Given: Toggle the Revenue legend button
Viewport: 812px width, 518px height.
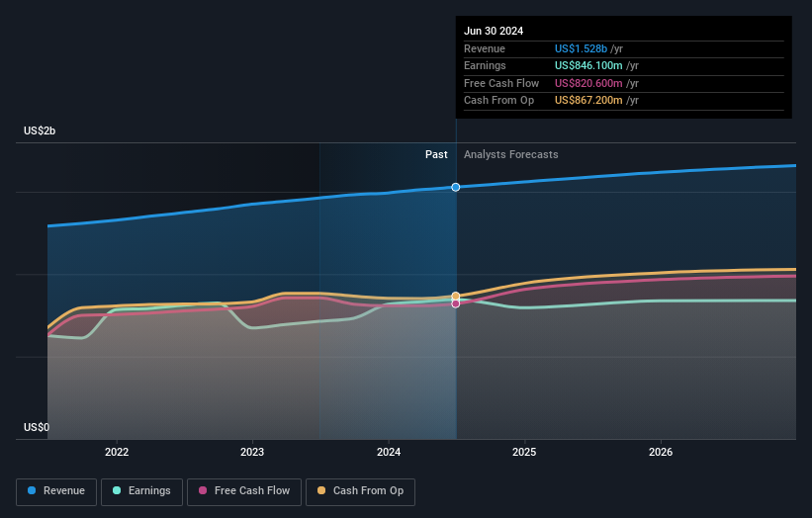Looking at the screenshot, I should (56, 491).
